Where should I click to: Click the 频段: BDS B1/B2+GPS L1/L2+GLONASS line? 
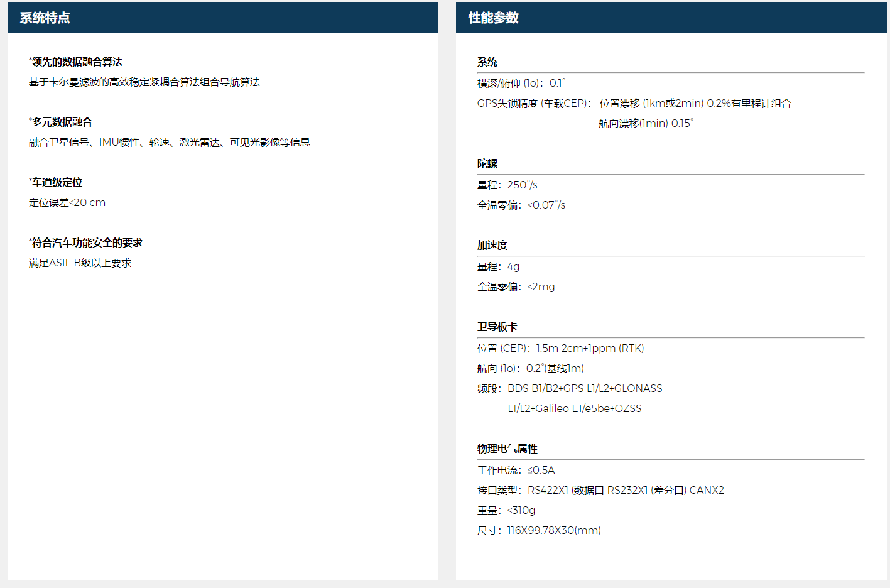tap(570, 388)
